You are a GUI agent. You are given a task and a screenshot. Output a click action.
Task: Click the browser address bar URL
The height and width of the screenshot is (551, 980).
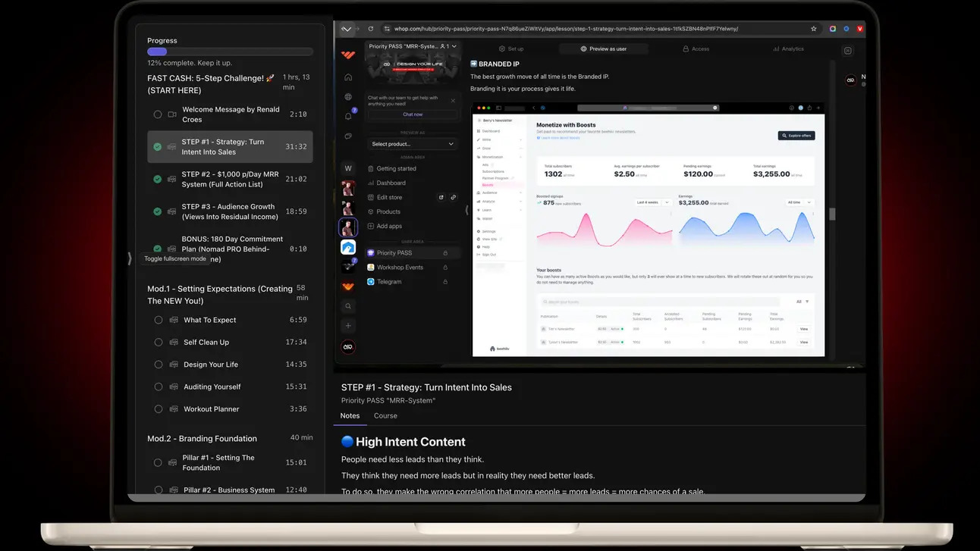point(566,29)
